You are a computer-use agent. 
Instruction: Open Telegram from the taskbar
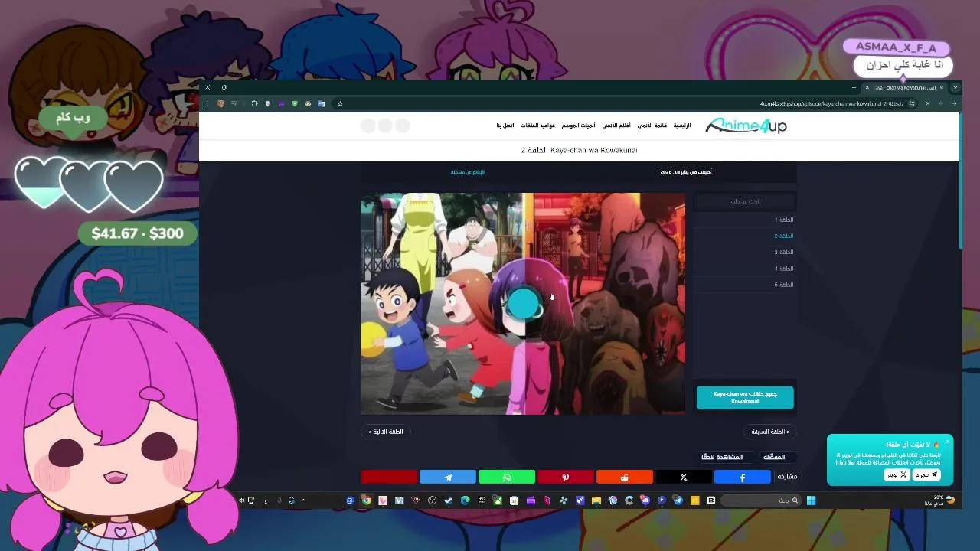tap(678, 500)
